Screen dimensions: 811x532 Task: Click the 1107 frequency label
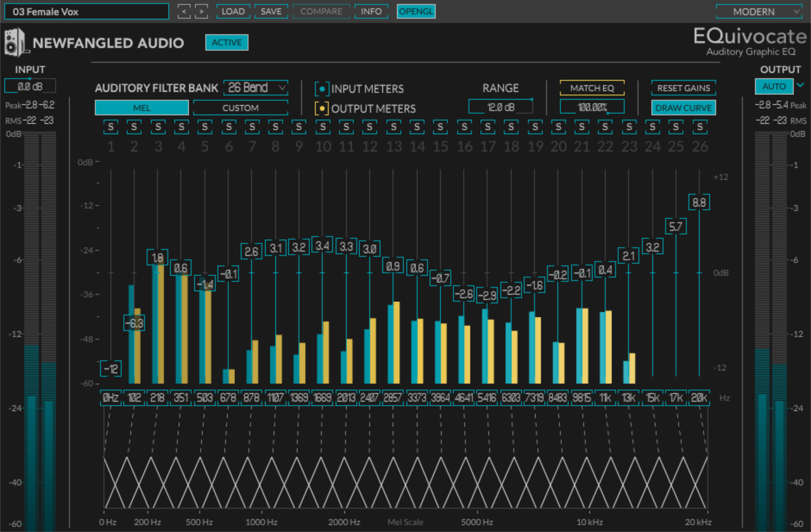[x=276, y=397]
